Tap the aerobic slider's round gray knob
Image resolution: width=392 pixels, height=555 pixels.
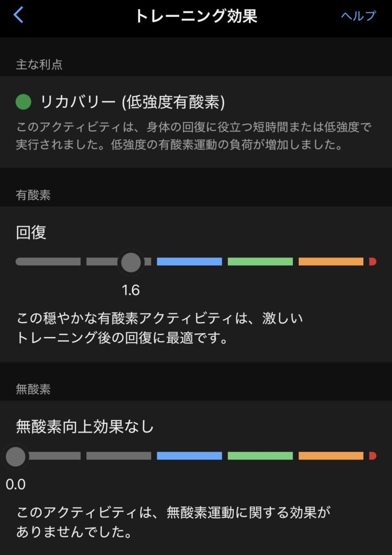[130, 262]
